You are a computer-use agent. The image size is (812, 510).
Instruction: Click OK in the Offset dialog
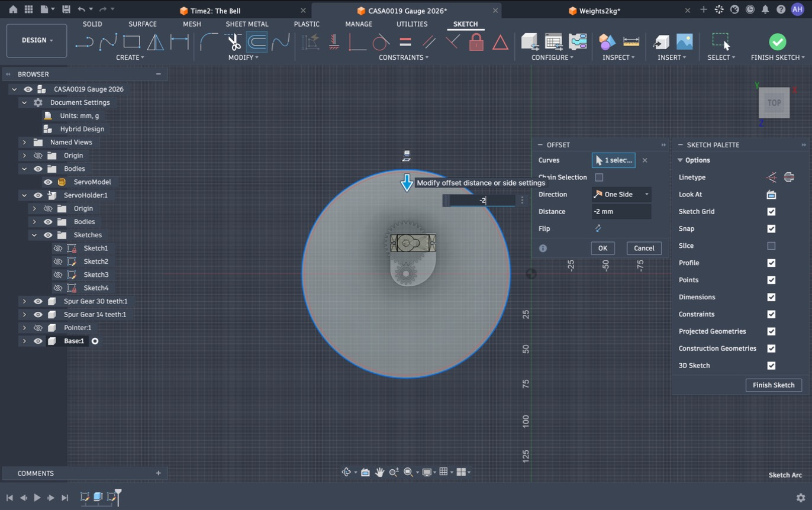pyautogui.click(x=602, y=248)
